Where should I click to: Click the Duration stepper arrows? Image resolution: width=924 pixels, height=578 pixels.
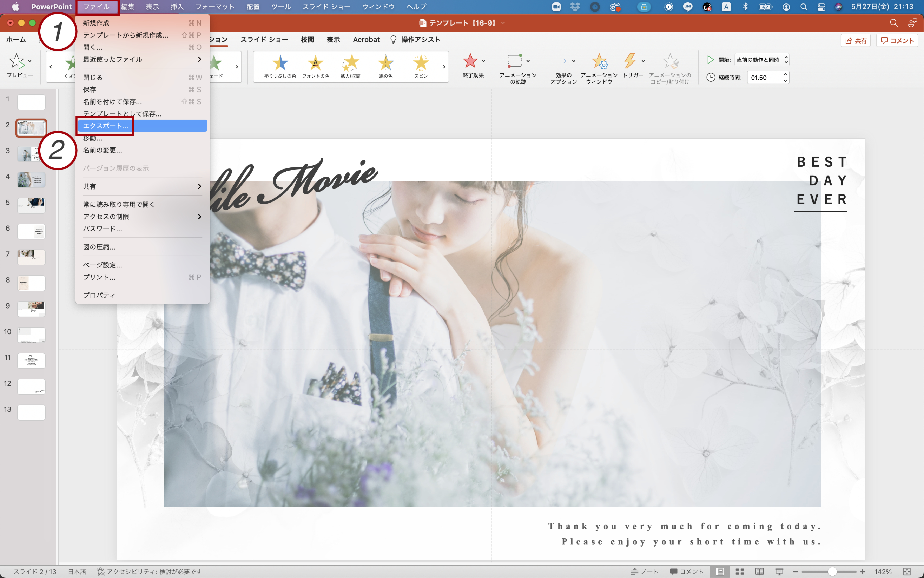(785, 78)
